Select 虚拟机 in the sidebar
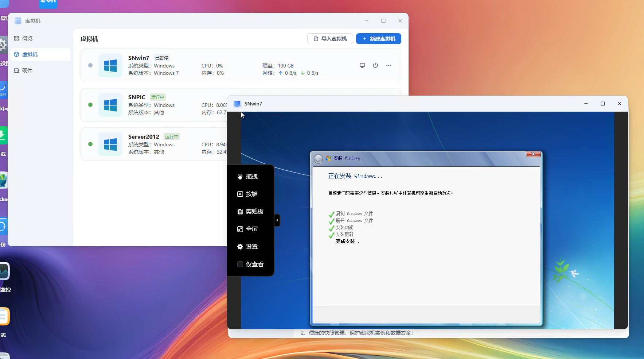The height and width of the screenshot is (359, 644). 30,54
